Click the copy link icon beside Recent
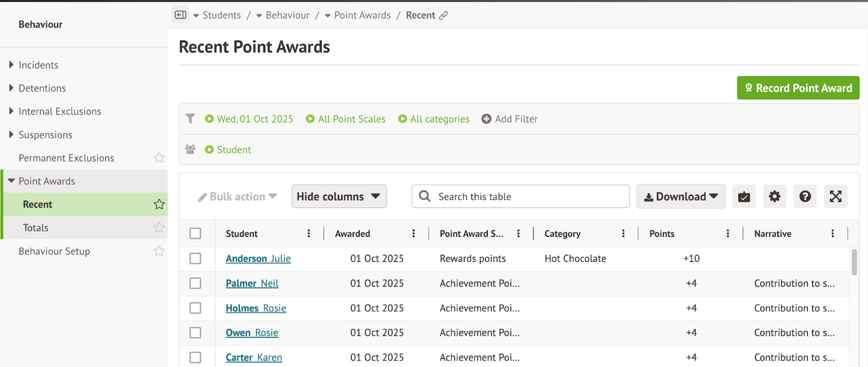The height and width of the screenshot is (367, 868). pyautogui.click(x=443, y=16)
